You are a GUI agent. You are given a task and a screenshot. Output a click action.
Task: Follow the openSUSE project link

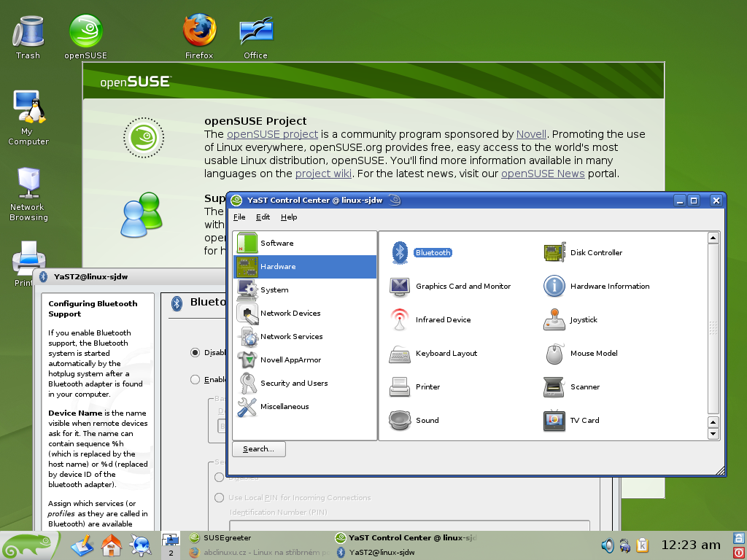[x=273, y=134]
